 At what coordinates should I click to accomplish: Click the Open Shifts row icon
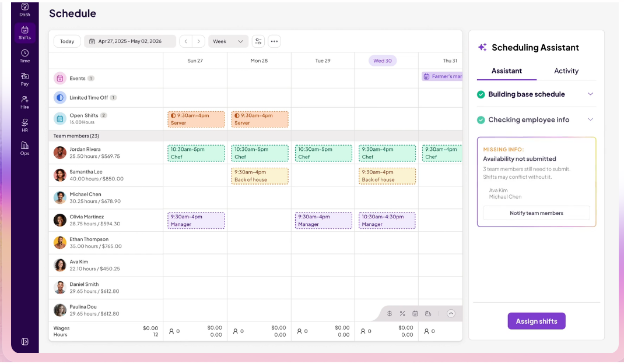click(59, 118)
